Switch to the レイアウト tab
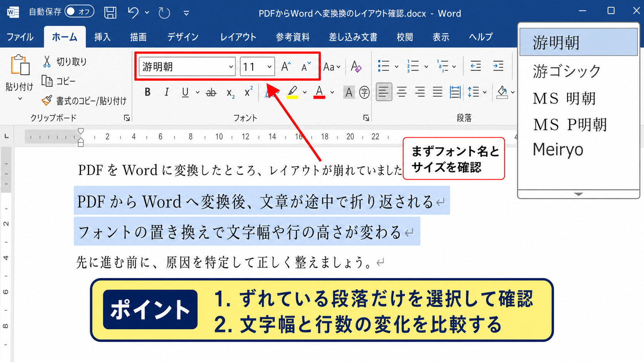Screen dimensions: 644x362 (x=238, y=37)
